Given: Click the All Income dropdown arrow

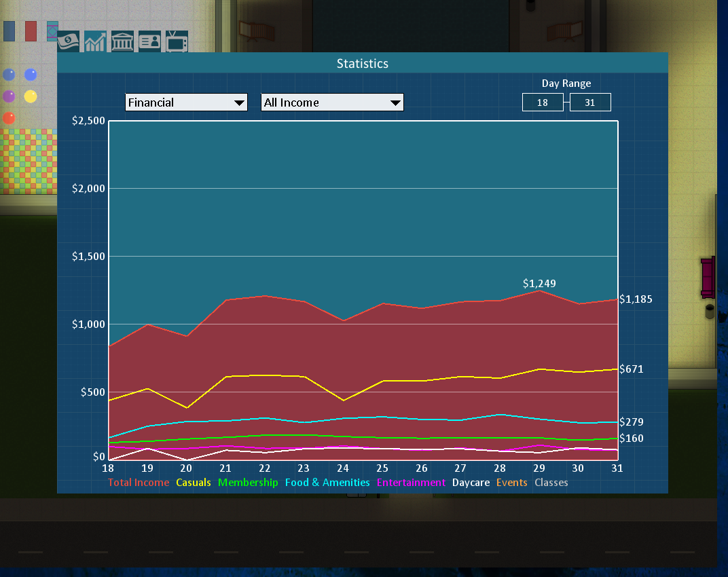Looking at the screenshot, I should tap(396, 103).
